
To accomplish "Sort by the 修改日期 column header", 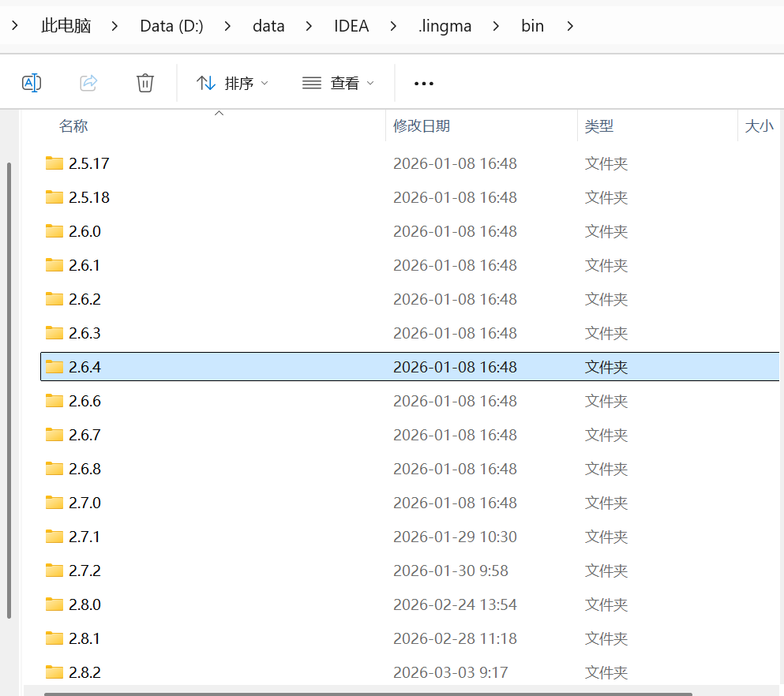I will click(x=422, y=126).
